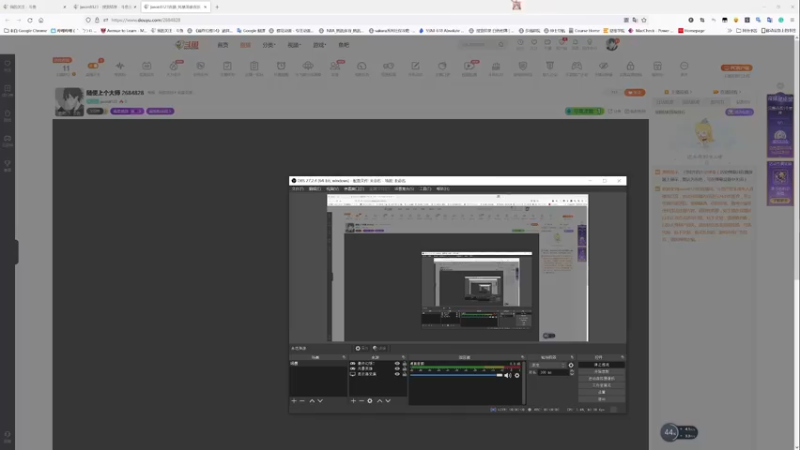Remove the scene with the Scenes minus
The image size is (800, 450).
[x=302, y=401]
